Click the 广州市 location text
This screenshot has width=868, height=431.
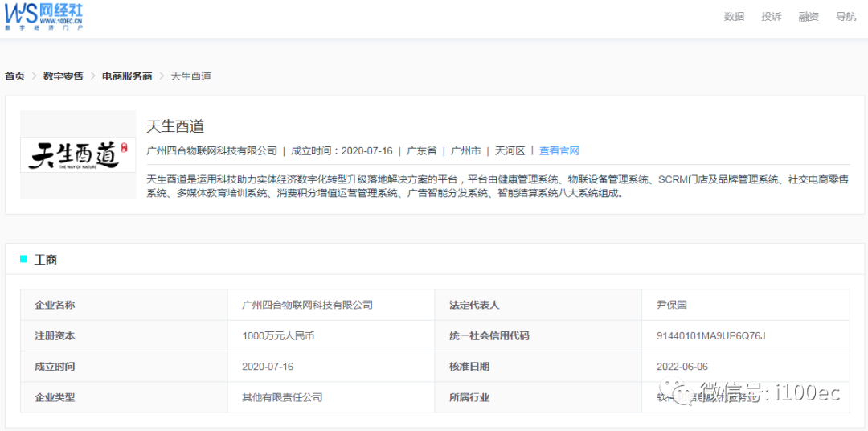465,150
